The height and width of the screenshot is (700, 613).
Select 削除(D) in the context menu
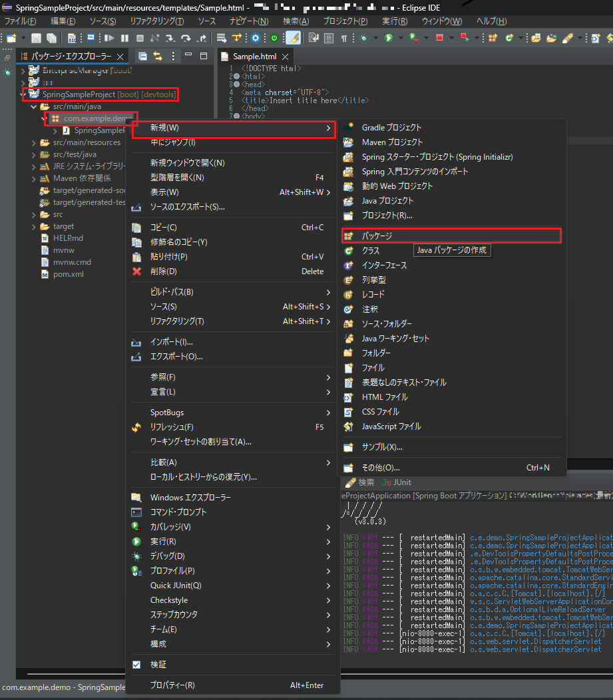232,271
